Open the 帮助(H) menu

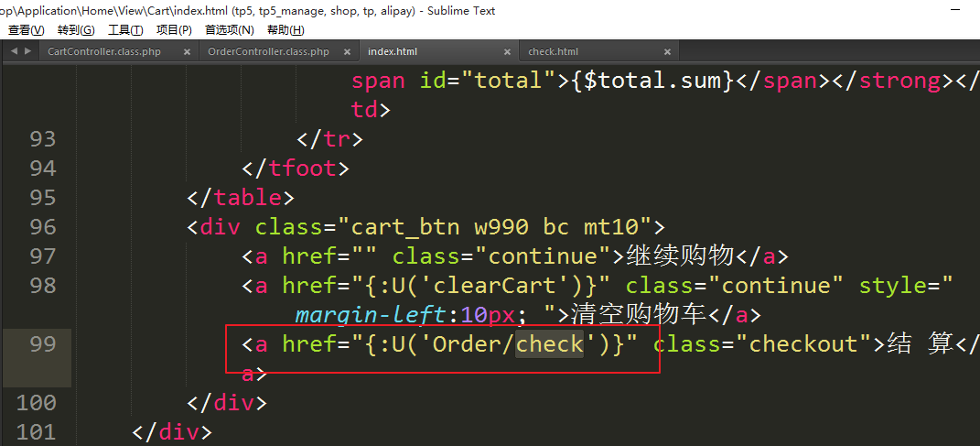click(x=285, y=30)
